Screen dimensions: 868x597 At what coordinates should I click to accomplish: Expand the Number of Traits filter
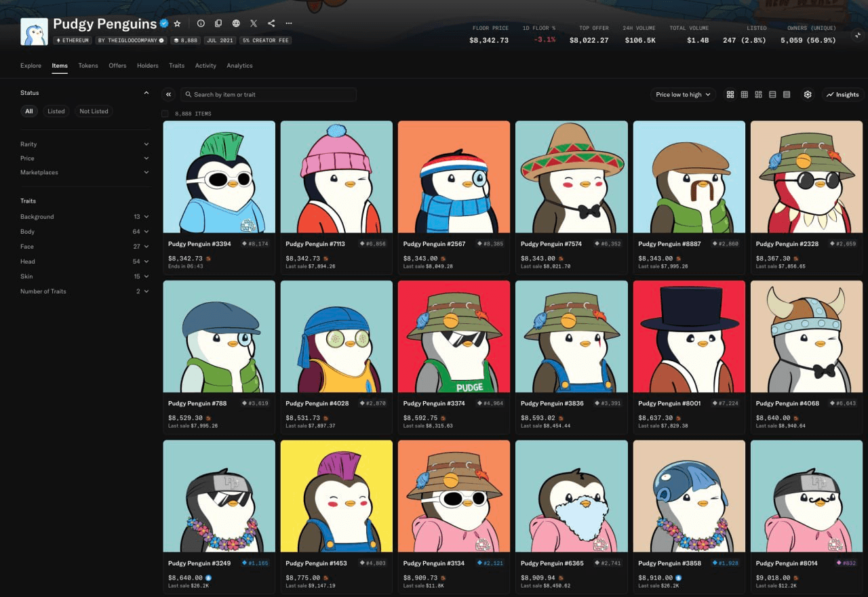[x=85, y=291]
